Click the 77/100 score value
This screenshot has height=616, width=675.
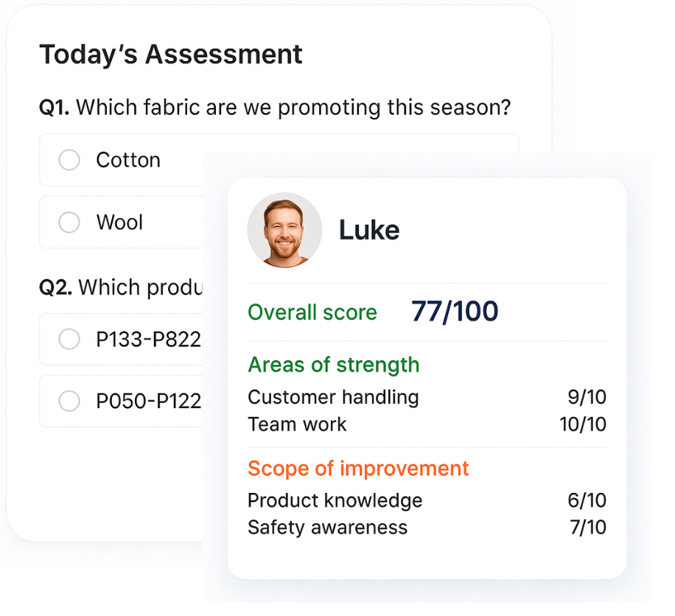coord(455,312)
